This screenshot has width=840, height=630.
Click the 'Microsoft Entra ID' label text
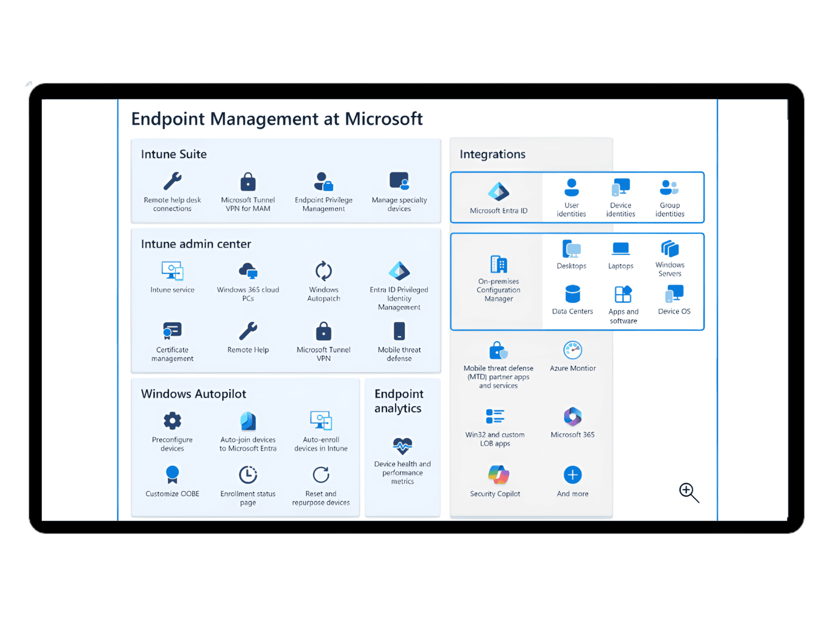point(499,210)
